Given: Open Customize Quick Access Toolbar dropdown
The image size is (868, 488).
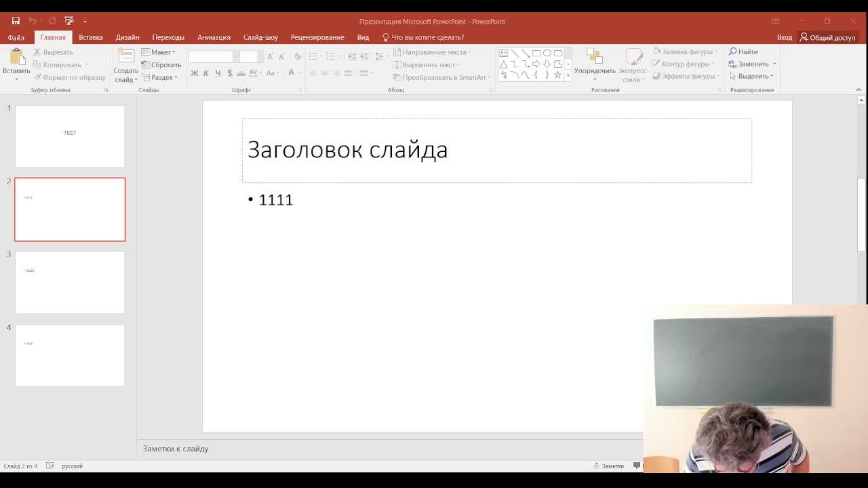Looking at the screenshot, I should pyautogui.click(x=85, y=21).
